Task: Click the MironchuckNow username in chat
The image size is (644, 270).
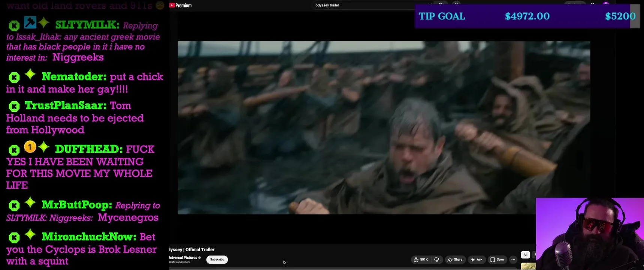Action: click(89, 237)
